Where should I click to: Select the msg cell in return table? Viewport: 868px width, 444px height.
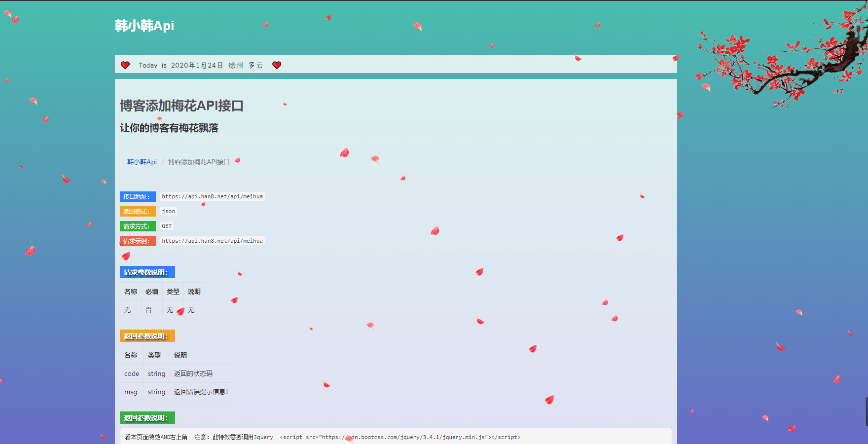(x=131, y=392)
